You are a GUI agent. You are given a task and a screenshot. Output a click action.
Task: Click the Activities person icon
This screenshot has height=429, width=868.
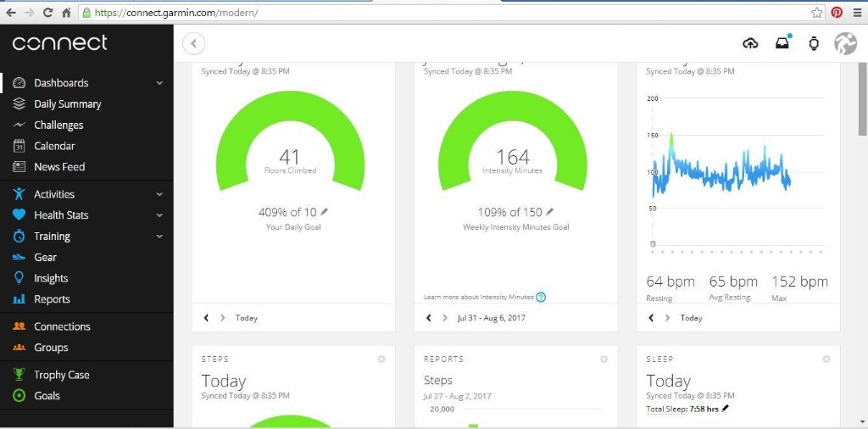[19, 194]
